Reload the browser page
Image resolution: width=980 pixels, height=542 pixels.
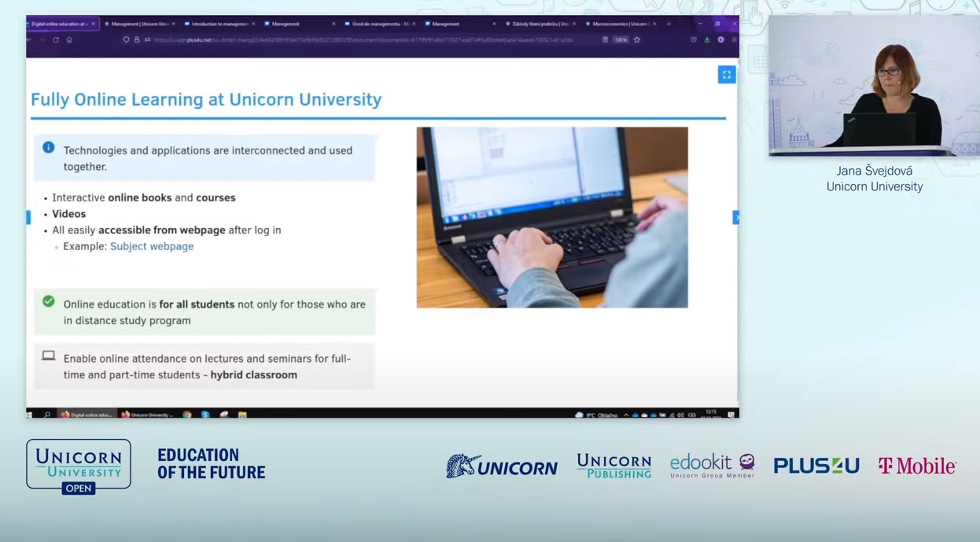[x=55, y=40]
